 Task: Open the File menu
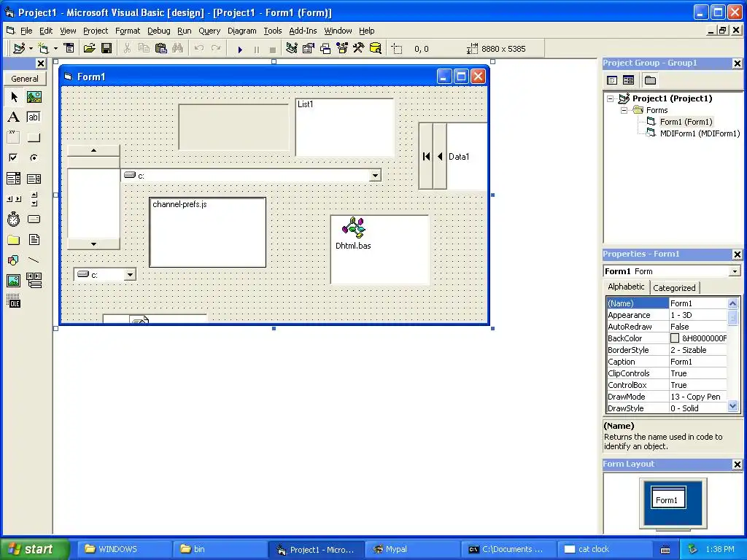[x=26, y=31]
